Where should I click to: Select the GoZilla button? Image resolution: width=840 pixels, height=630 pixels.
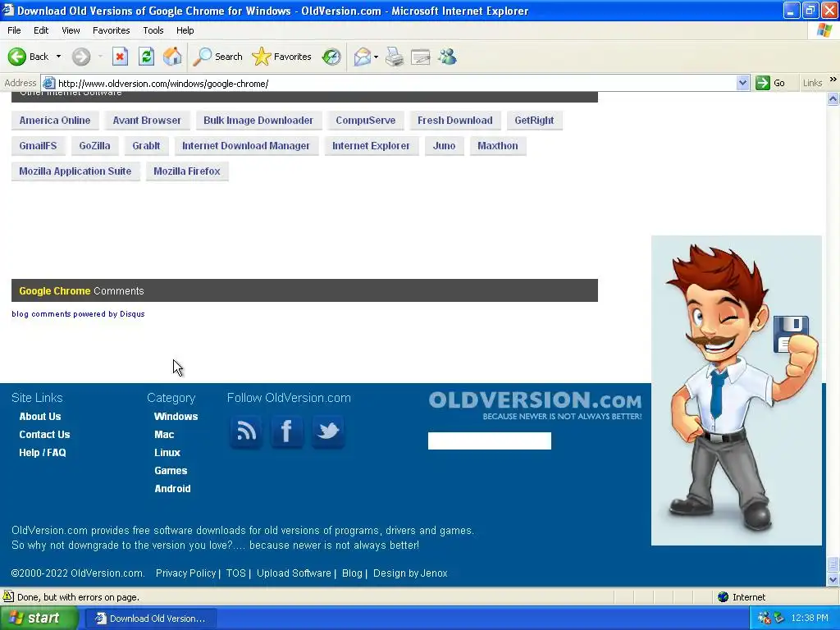(x=94, y=146)
